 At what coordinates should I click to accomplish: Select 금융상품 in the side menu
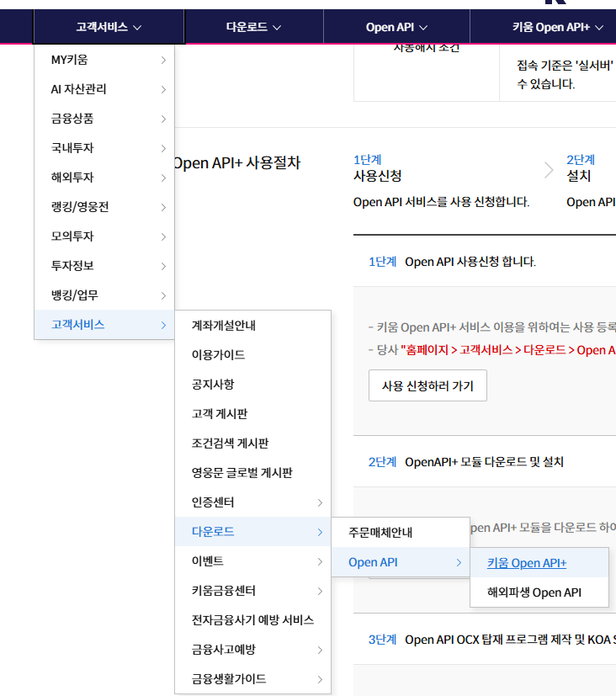[104, 119]
